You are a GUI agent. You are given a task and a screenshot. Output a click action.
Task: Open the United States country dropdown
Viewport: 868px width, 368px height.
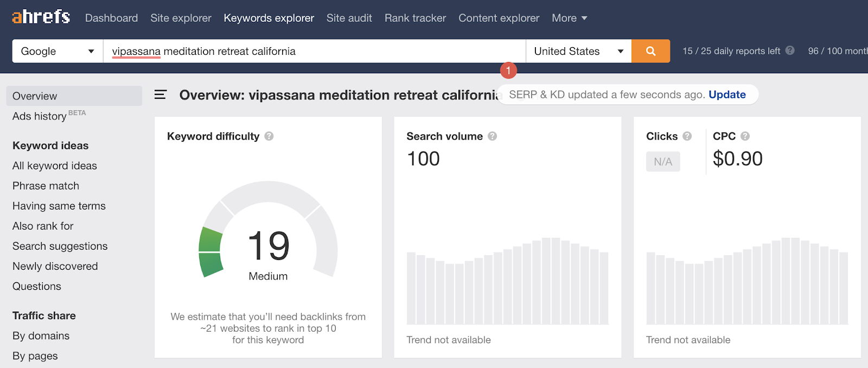pyautogui.click(x=578, y=51)
